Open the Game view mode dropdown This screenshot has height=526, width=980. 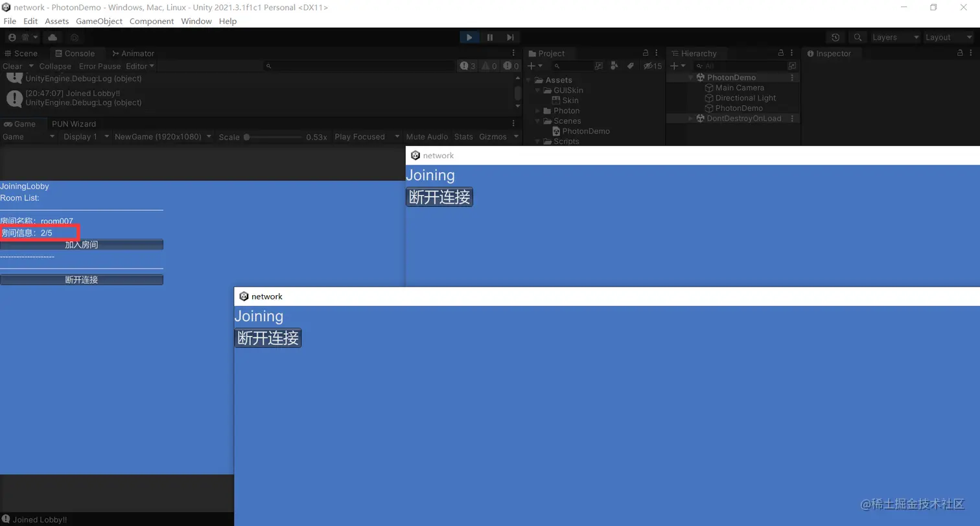click(x=29, y=137)
